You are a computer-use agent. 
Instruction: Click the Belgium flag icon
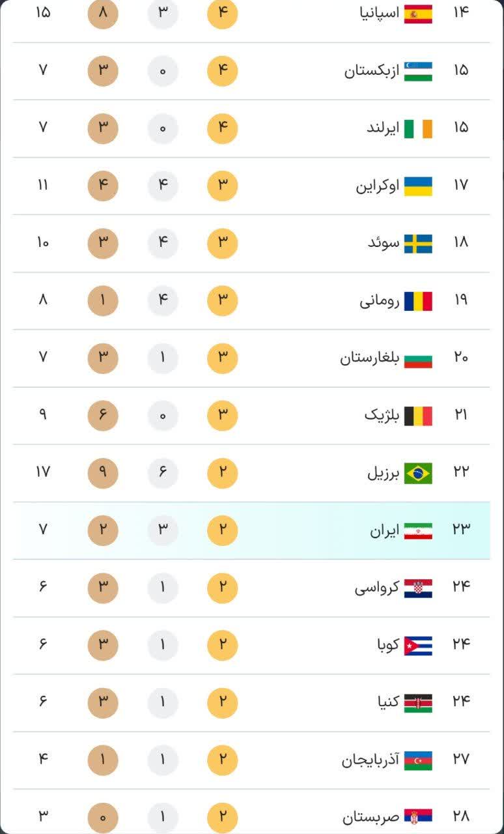(418, 416)
